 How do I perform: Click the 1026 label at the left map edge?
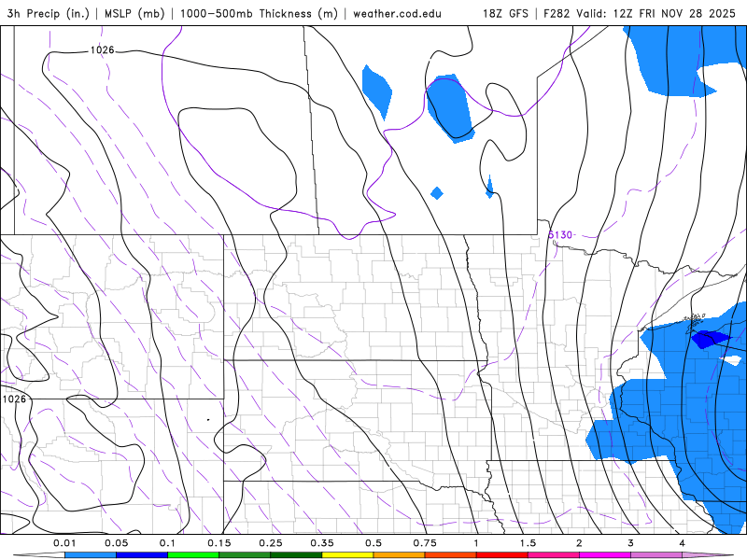14,399
